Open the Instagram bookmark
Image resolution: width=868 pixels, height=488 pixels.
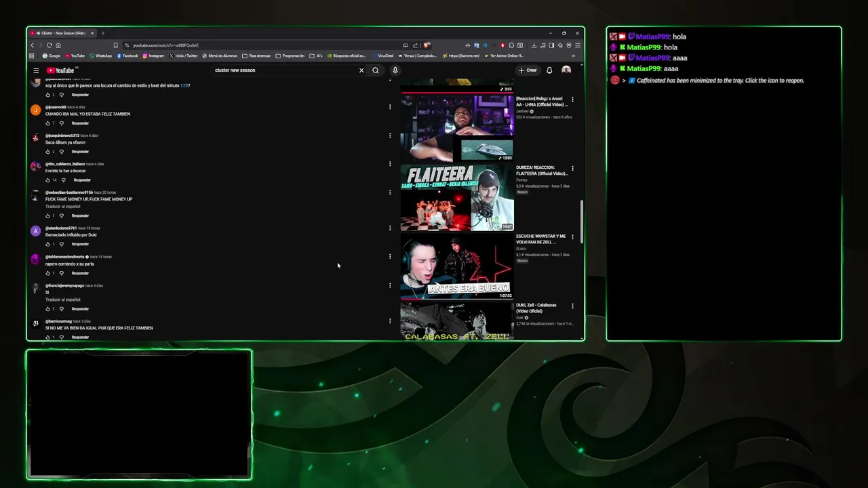154,56
